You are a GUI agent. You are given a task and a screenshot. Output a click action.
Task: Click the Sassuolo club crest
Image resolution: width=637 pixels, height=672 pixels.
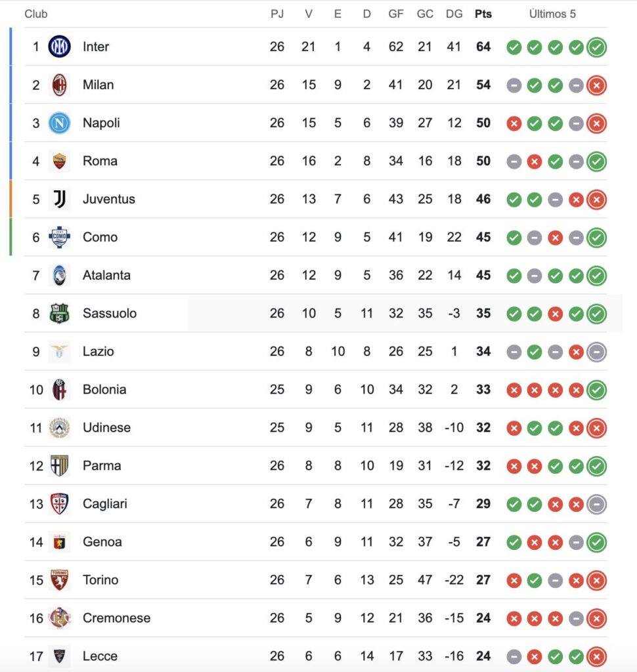[59, 313]
